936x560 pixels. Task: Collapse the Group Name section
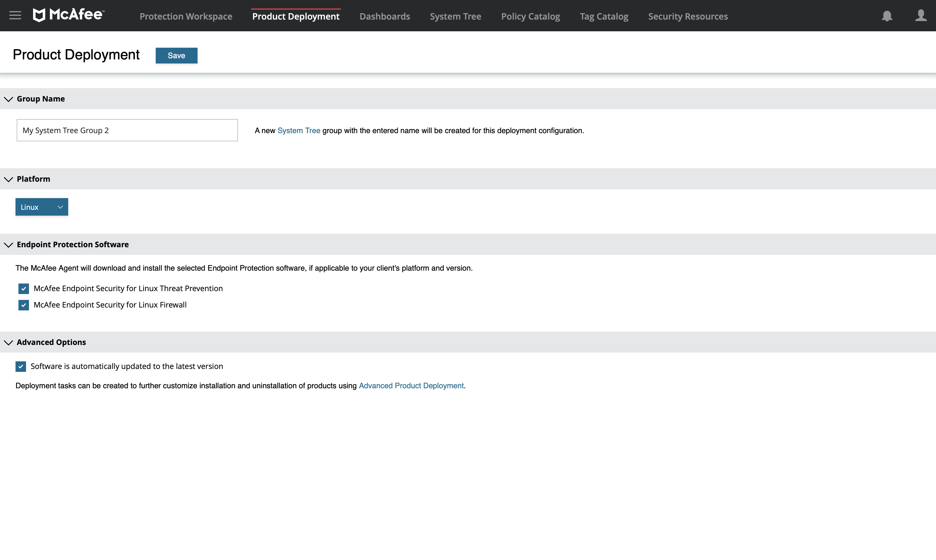point(8,99)
